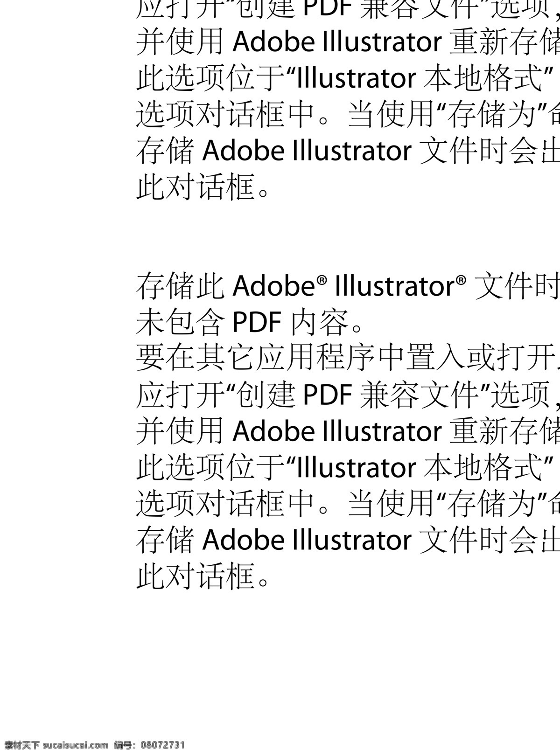560x756 pixels.
Task: Click the line 存储此 Adobe® Illustrator® 文件时
Action: pos(348,286)
